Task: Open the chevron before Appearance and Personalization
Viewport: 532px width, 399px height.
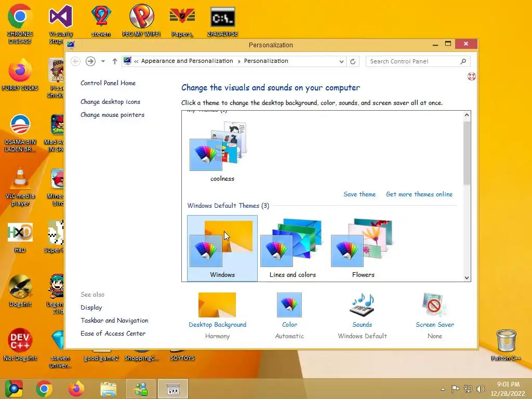Action: click(x=136, y=61)
